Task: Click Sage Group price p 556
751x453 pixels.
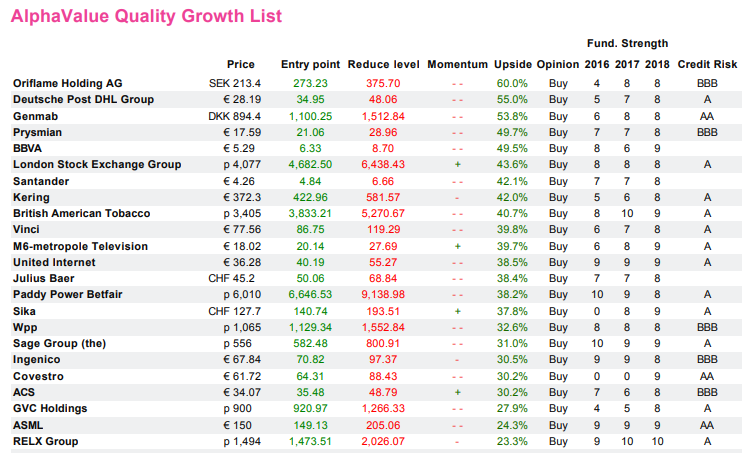Action: [x=238, y=343]
